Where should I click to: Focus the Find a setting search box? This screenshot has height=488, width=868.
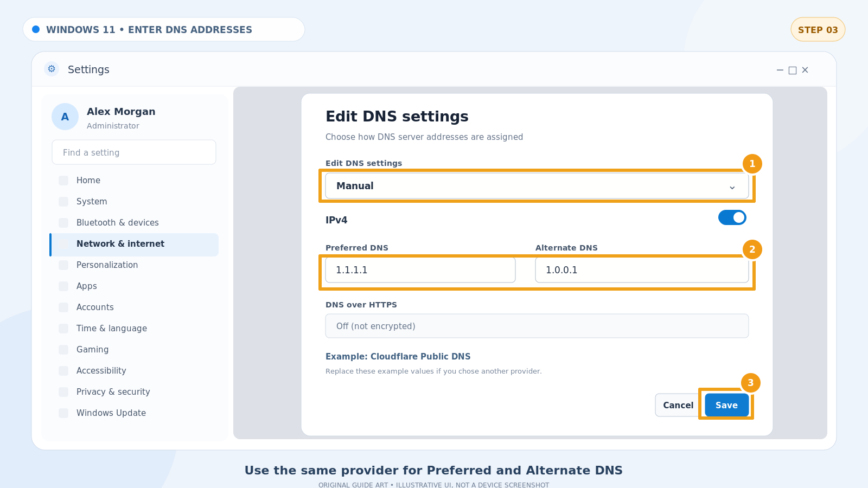[x=134, y=152]
